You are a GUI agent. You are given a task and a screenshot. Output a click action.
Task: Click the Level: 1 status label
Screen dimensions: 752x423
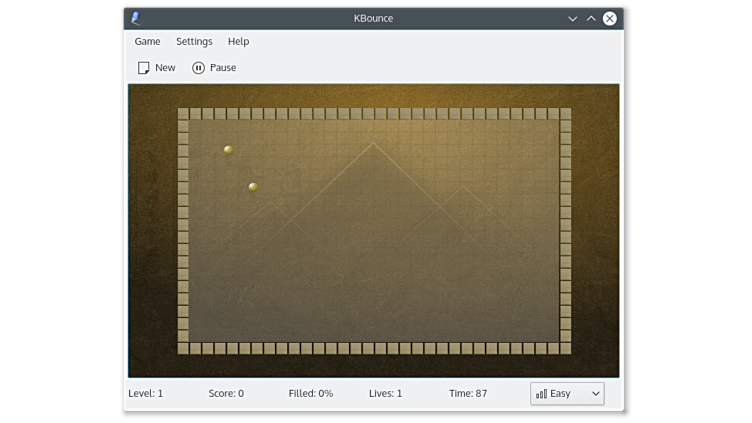pos(146,394)
